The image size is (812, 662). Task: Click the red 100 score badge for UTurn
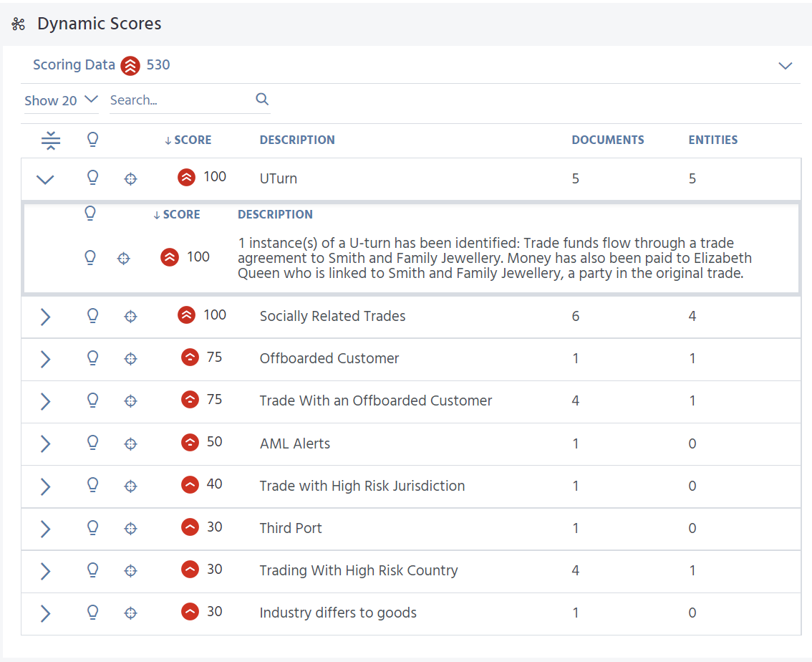click(x=188, y=177)
